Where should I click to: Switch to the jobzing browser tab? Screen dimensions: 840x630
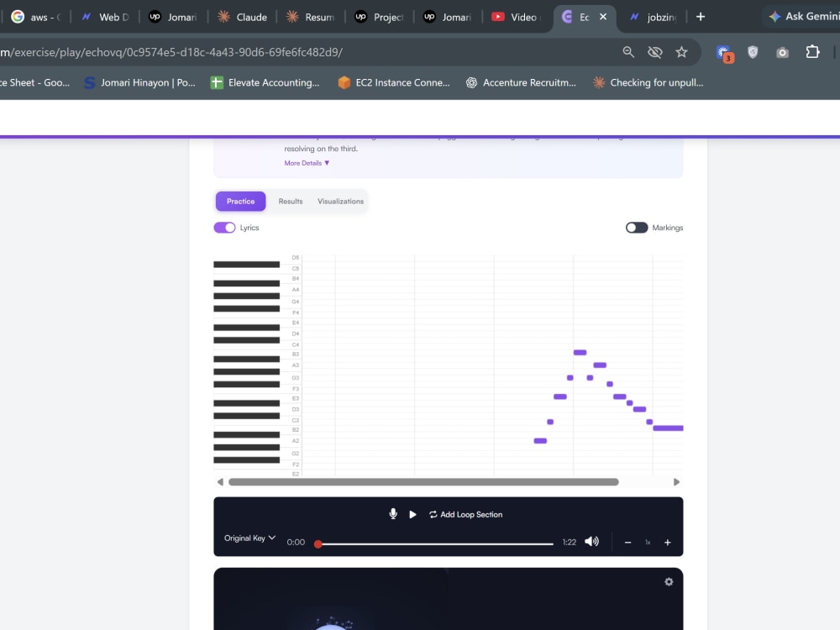point(654,17)
